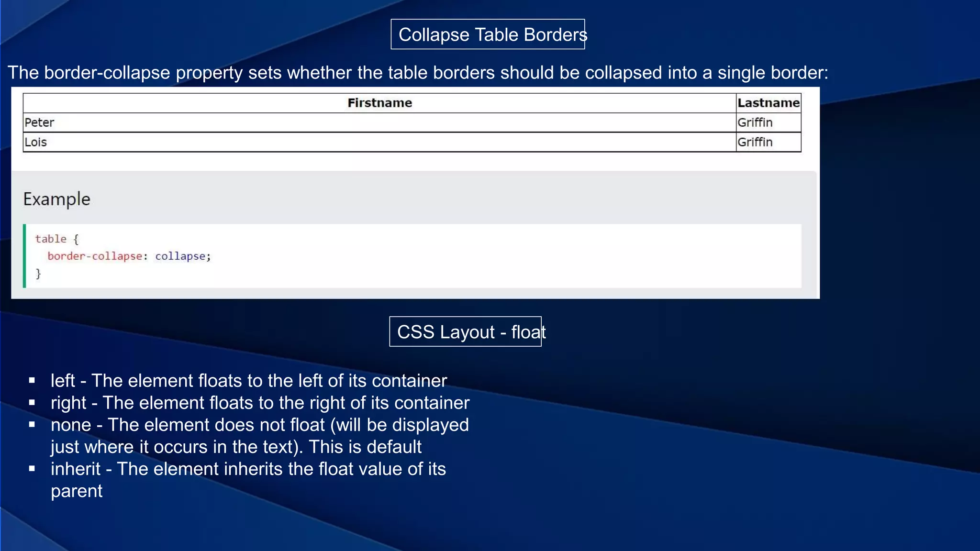Click the bullet marker before inherit

tap(32, 469)
